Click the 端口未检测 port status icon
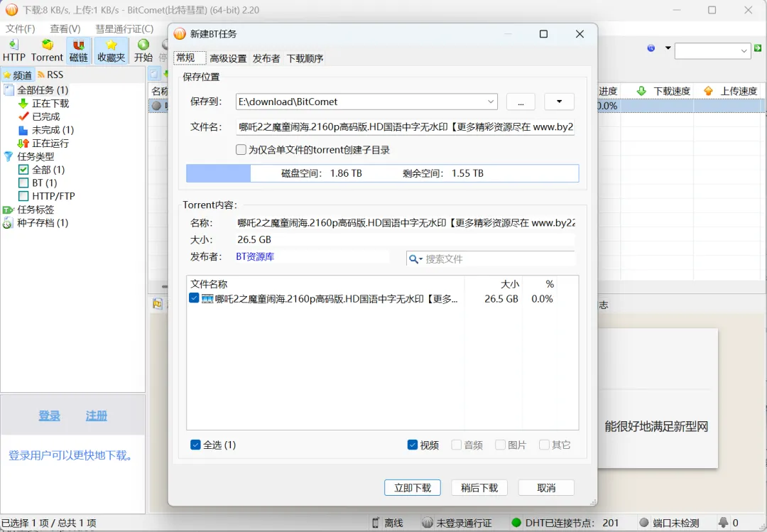 point(644,523)
